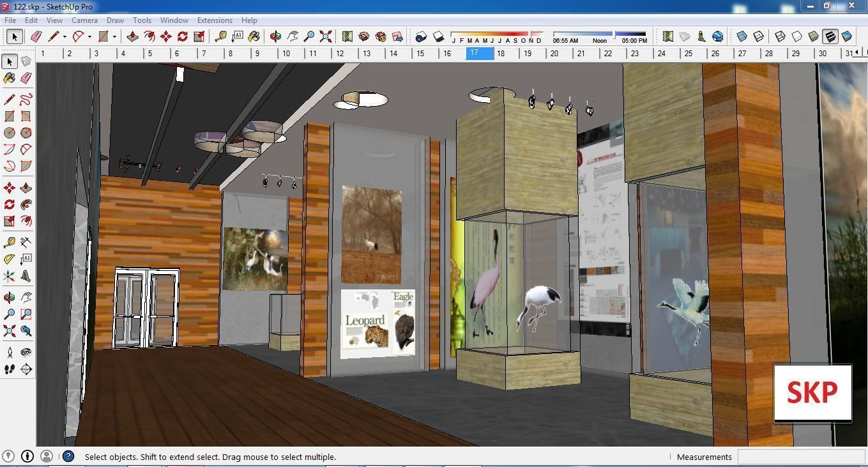Screen dimensions: 868x467
Task: Activate the Rotate tool in top toolbar
Action: 183,36
